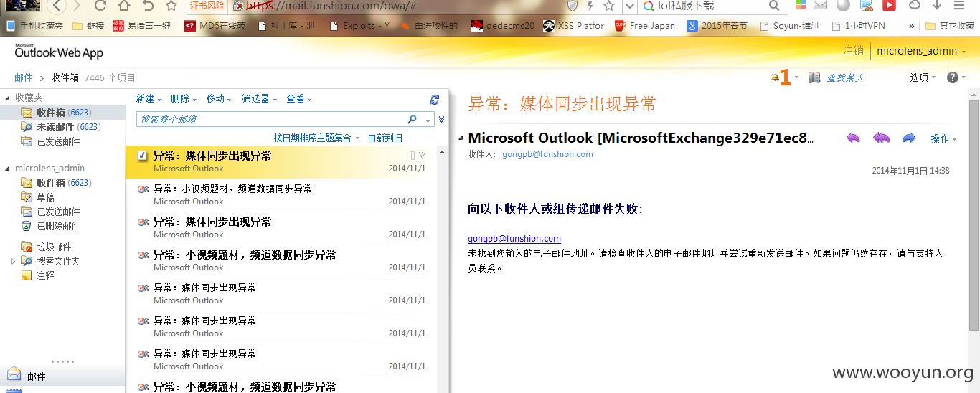
Task: Click the reply-all double arrow icon
Action: click(881, 138)
